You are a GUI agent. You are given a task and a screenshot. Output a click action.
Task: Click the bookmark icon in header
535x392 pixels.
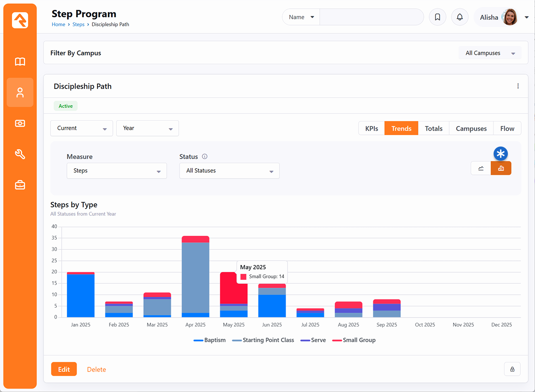(437, 17)
